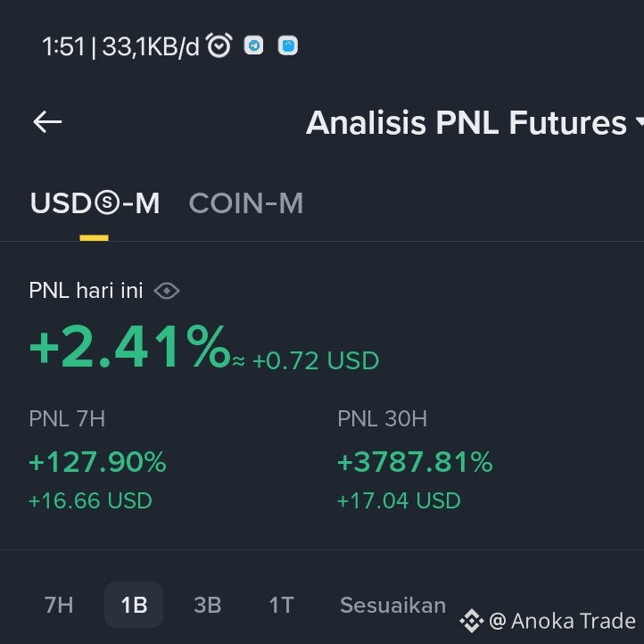Open the Analisis PNL Futures dropdown

(475, 122)
